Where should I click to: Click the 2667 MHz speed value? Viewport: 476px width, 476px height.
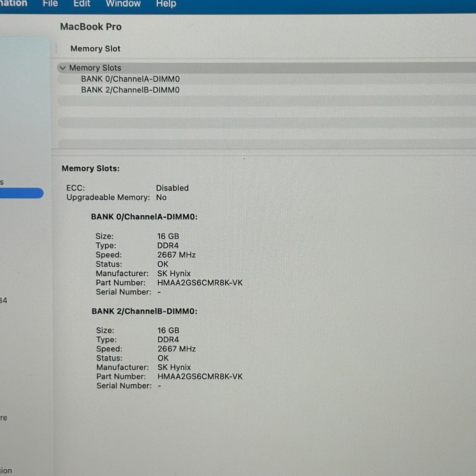pos(176,255)
